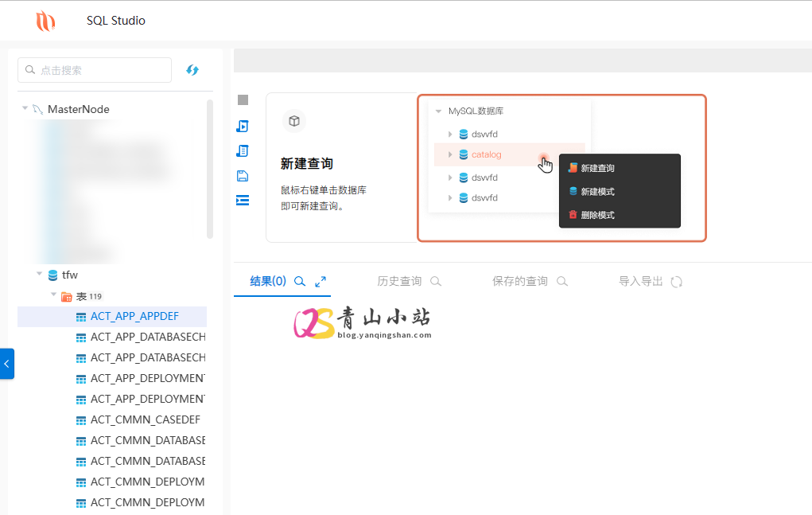This screenshot has width=812, height=515.
Task: Open the 结果(0) tab
Action: pos(268,281)
